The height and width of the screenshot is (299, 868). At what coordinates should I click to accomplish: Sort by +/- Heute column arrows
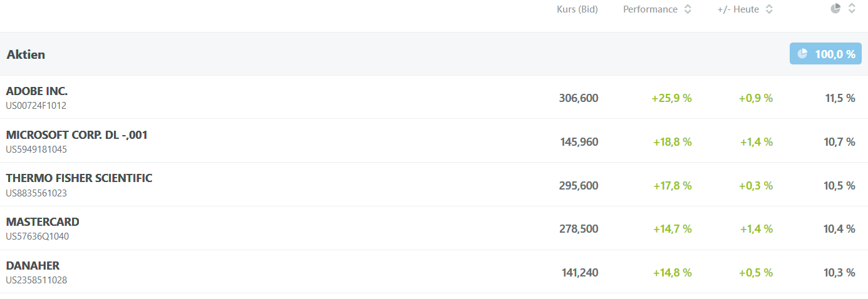click(769, 9)
